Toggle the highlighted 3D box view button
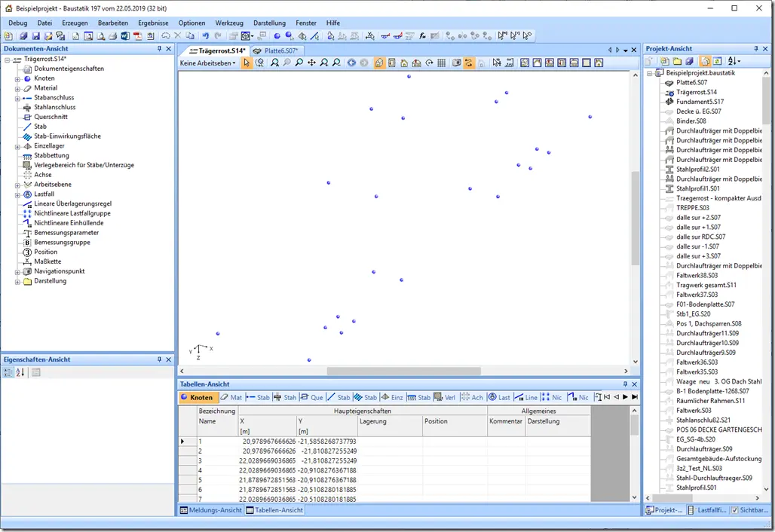The width and height of the screenshot is (775, 532). tap(379, 63)
